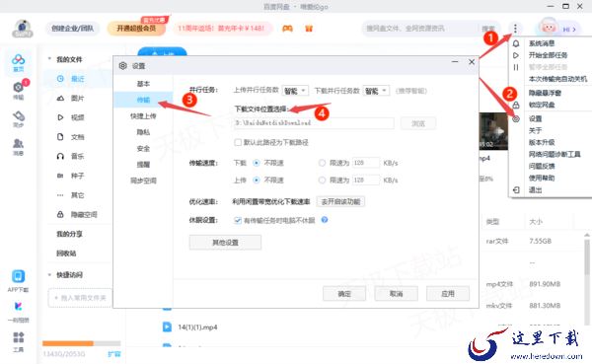
Task: Click 创建企业/团队 button
Action: click(72, 29)
